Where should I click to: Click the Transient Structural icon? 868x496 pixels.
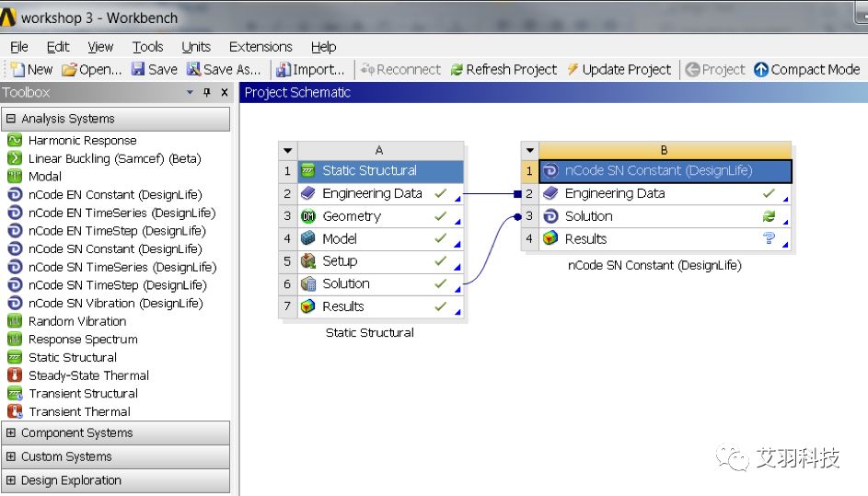(15, 394)
